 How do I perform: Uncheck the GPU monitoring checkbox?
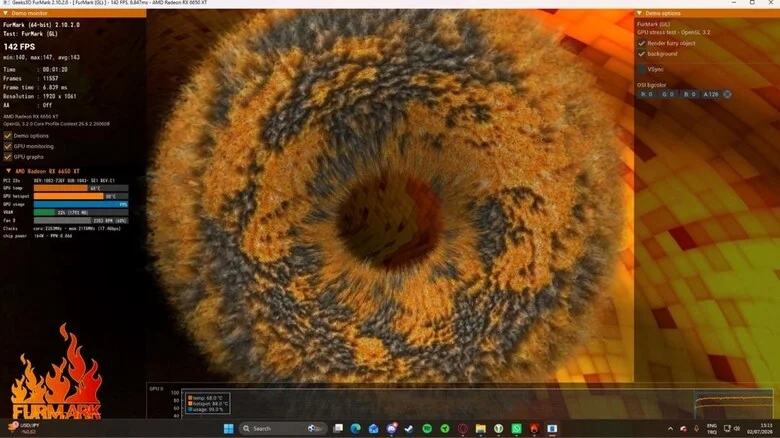click(x=7, y=146)
